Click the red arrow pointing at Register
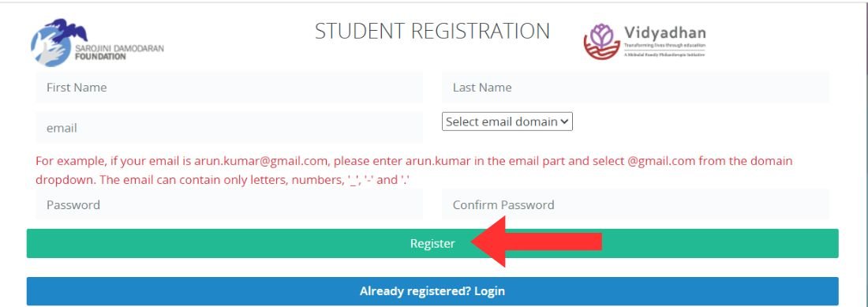 [x=537, y=241]
